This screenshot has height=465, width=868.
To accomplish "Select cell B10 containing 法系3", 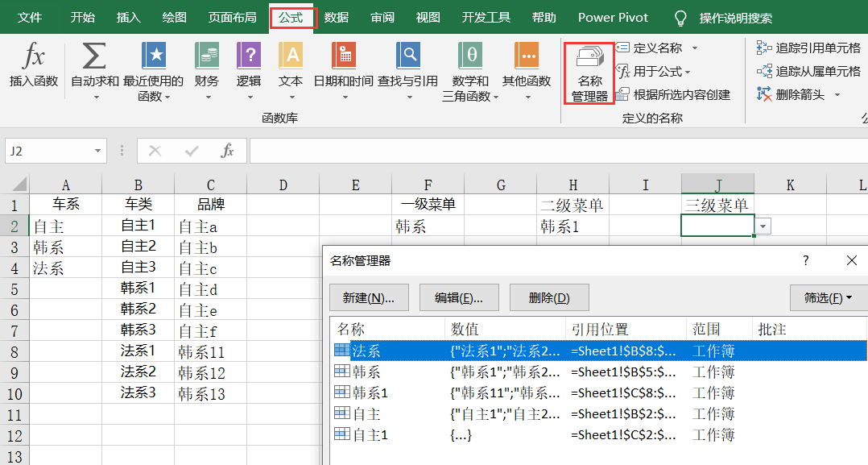I will 138,393.
